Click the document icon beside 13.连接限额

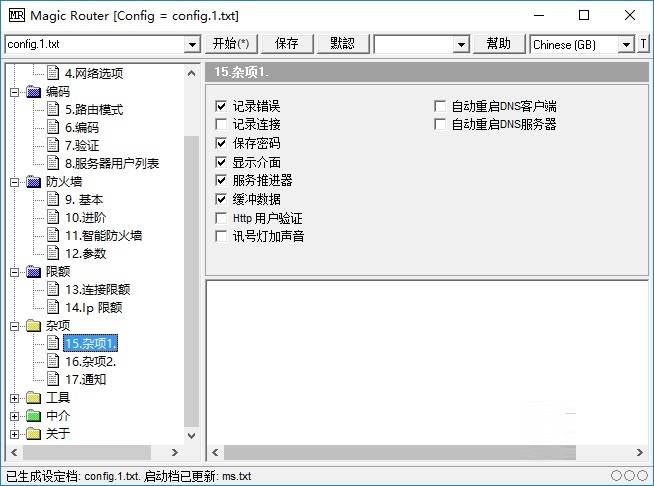coord(53,288)
